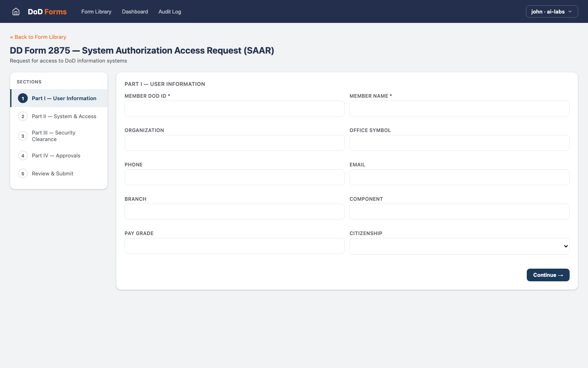Image resolution: width=588 pixels, height=368 pixels.
Task: Click the step 4 circle badge
Action: [x=23, y=156]
